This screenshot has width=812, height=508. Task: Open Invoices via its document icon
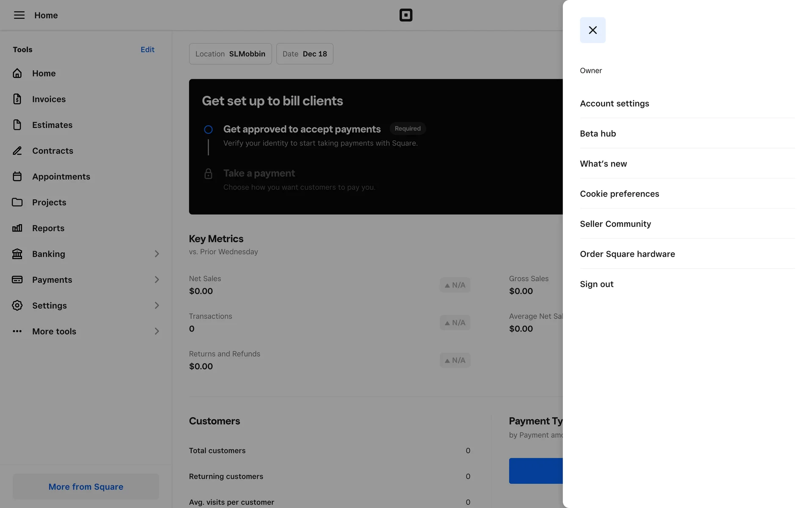(x=17, y=99)
